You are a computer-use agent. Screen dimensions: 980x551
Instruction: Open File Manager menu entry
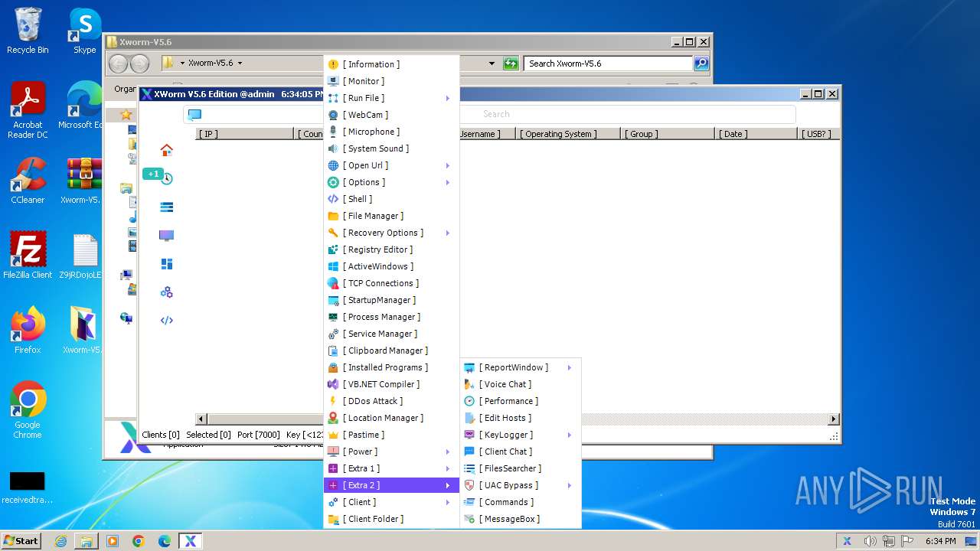391,216
